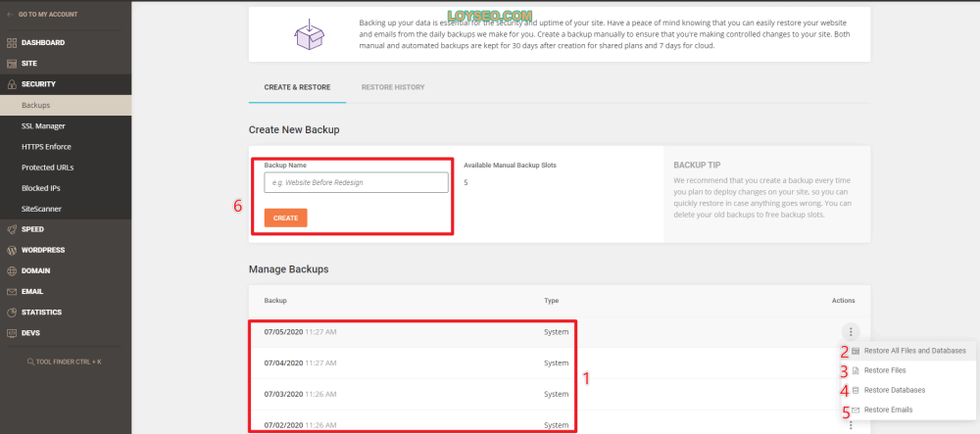Viewport: 980px width, 434px height.
Task: Click the Manage Backups heading
Action: point(289,269)
